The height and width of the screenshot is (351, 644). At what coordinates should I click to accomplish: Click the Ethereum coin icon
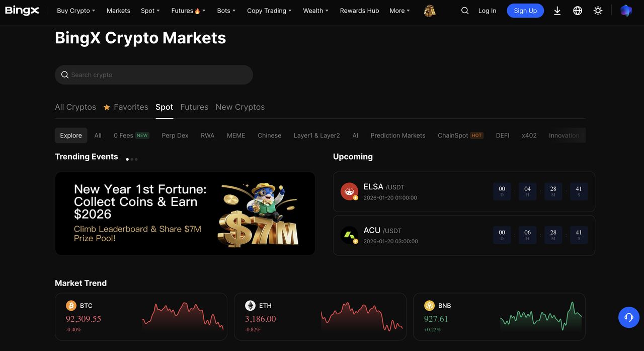click(x=250, y=306)
